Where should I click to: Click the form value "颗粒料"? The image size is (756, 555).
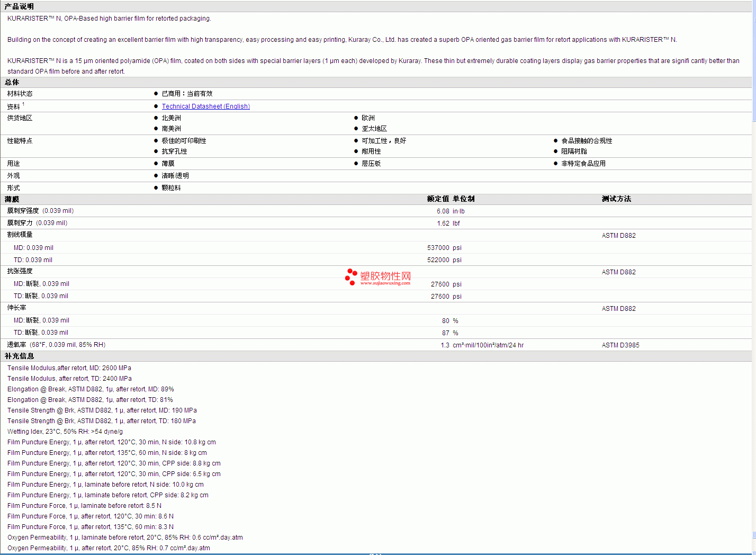(x=172, y=188)
